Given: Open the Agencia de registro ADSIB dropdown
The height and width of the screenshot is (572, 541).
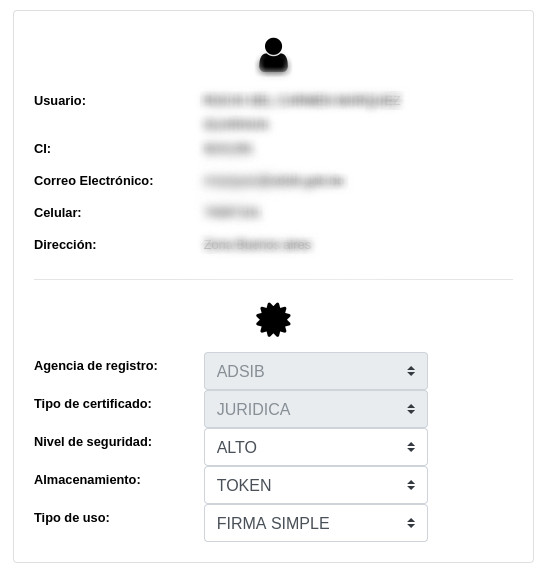Looking at the screenshot, I should pos(316,371).
